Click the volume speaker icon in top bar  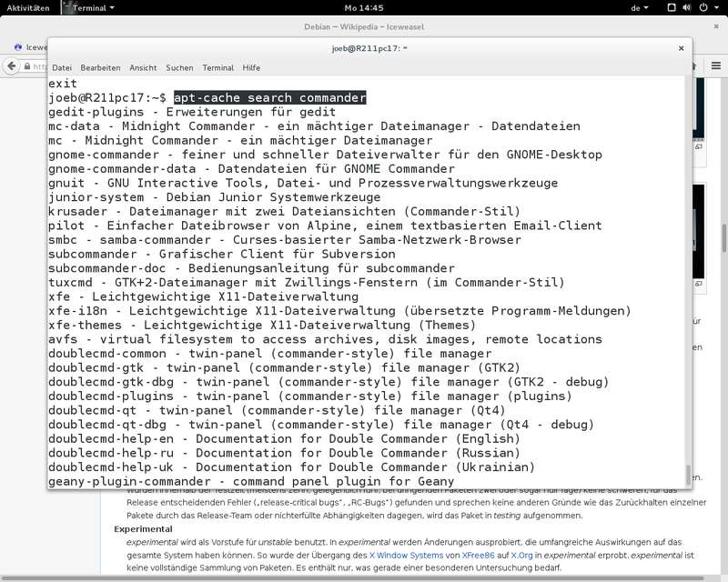(x=687, y=7)
